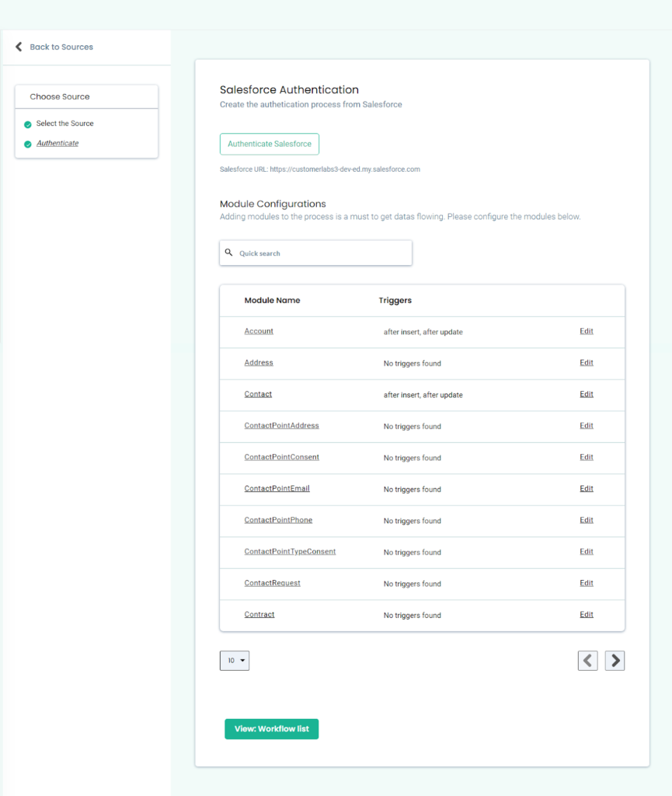Viewport: 672px width, 796px height.
Task: Click the Salesforce Authentication heading
Action: click(x=289, y=90)
